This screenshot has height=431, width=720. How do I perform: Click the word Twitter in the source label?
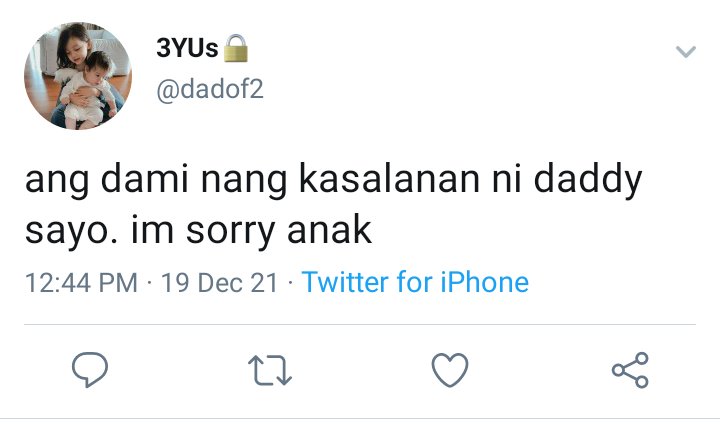(345, 282)
